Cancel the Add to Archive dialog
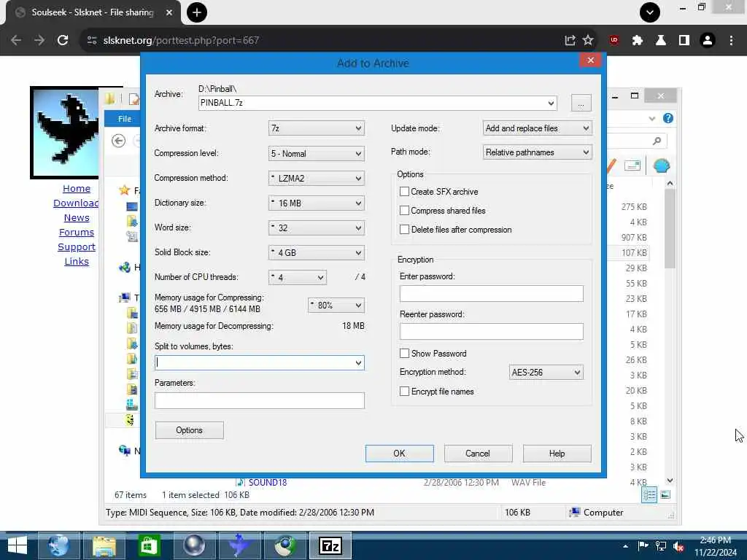Viewport: 747px width, 560px height. pyautogui.click(x=478, y=454)
